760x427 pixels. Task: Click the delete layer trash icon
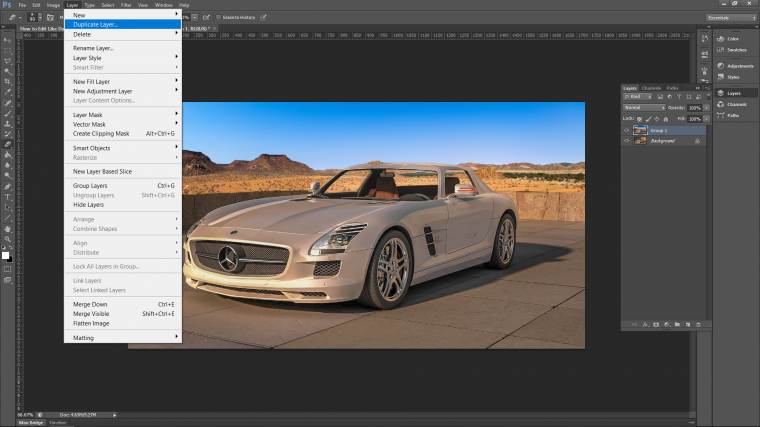pos(698,325)
